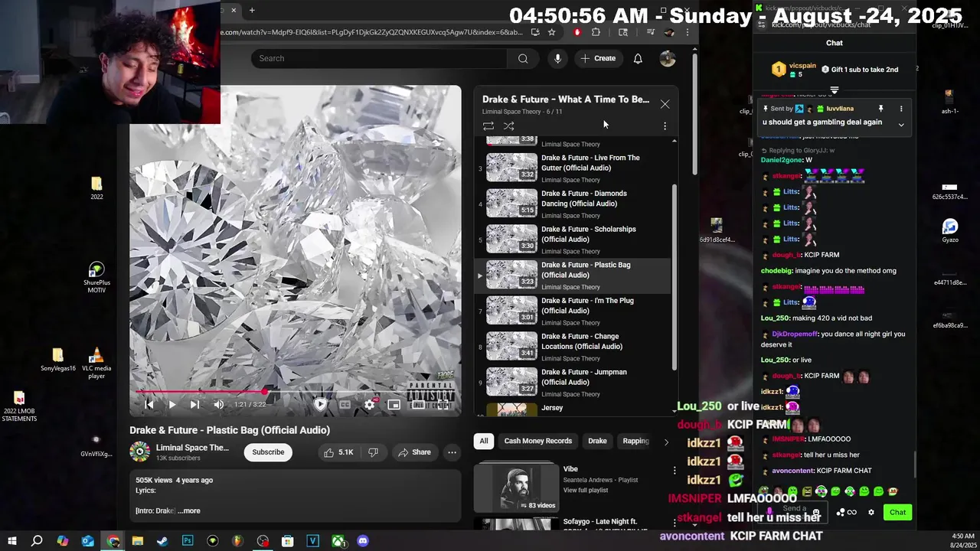Unpin message with pin icon in chat

(x=880, y=109)
